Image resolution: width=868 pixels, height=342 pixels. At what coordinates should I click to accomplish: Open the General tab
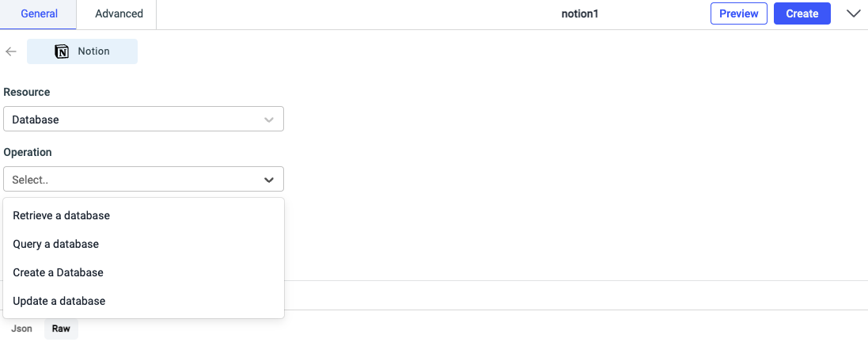tap(38, 14)
